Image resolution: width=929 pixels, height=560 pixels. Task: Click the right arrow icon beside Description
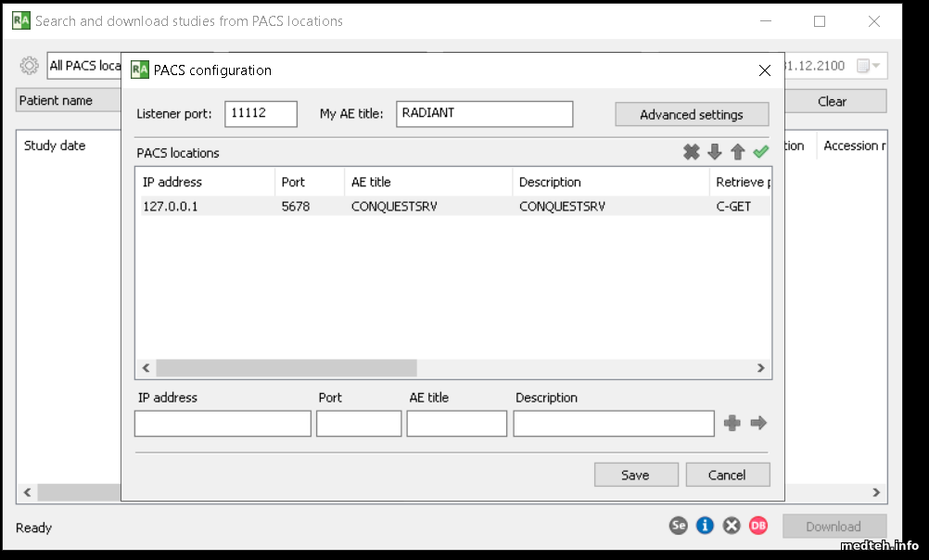click(x=759, y=424)
